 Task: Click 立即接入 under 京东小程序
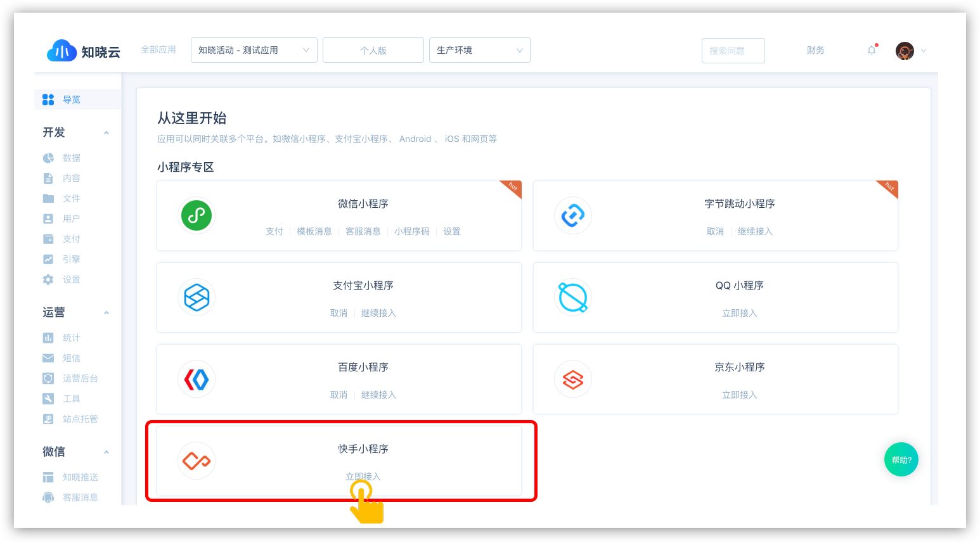coord(740,395)
